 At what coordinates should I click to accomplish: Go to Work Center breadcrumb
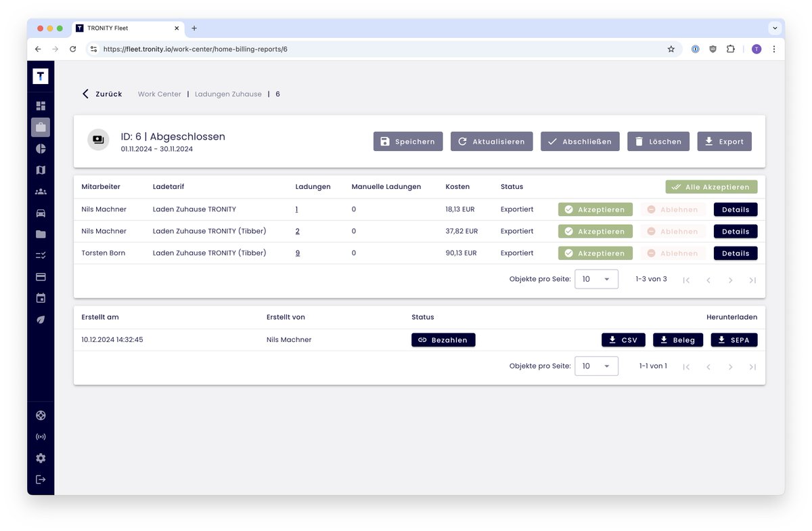(x=160, y=94)
